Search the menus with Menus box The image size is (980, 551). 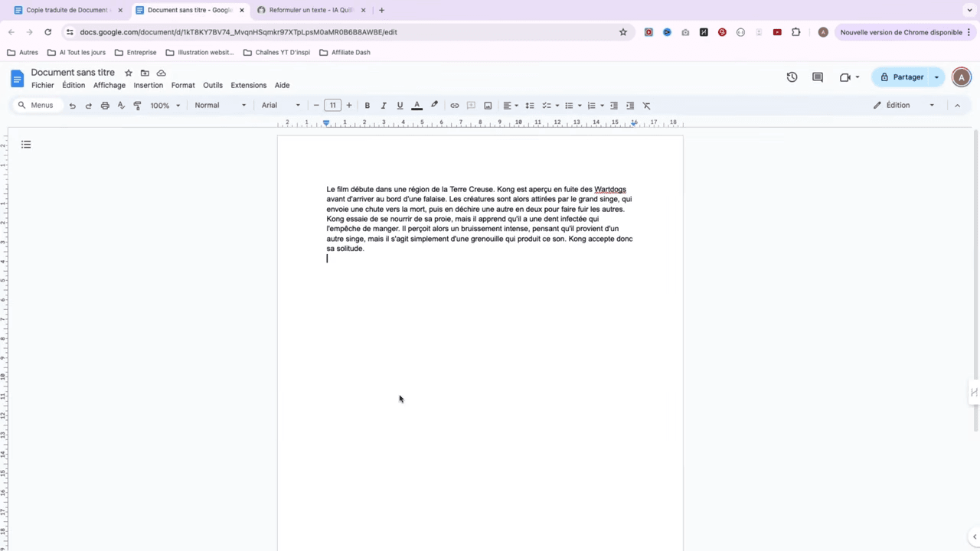coord(38,106)
